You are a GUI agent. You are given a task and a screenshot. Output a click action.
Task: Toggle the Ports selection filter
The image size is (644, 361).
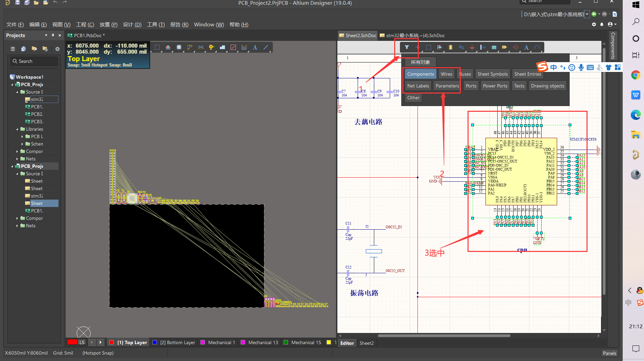click(x=471, y=86)
